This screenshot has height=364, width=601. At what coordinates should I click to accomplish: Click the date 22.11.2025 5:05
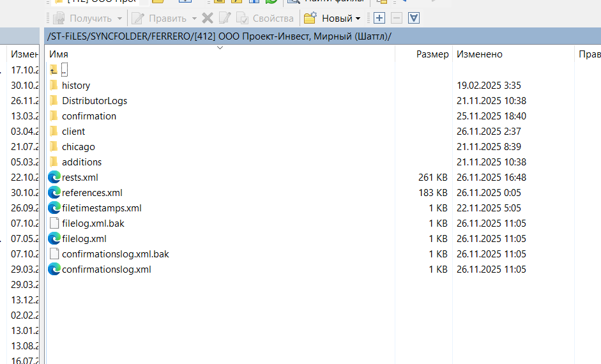pos(489,208)
